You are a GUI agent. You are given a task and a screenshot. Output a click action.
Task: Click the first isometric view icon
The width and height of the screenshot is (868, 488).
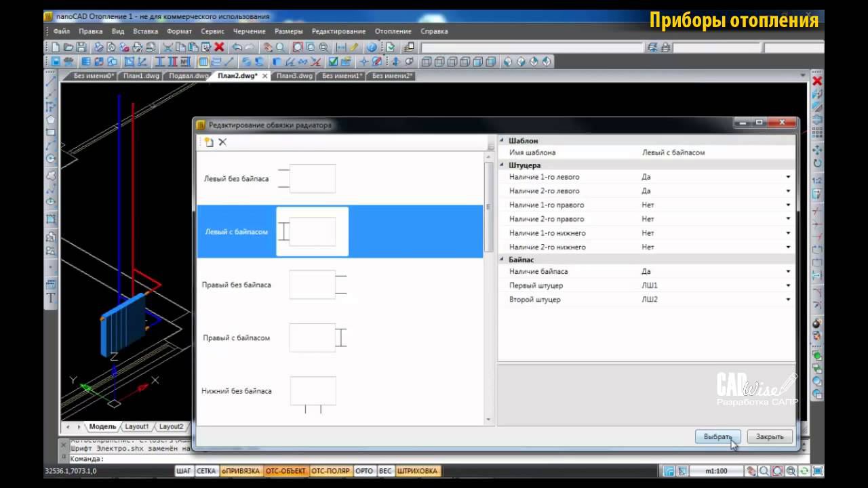coord(509,62)
